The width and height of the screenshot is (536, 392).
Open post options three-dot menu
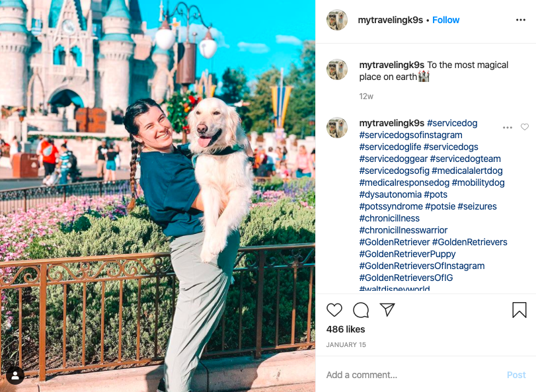click(x=520, y=20)
